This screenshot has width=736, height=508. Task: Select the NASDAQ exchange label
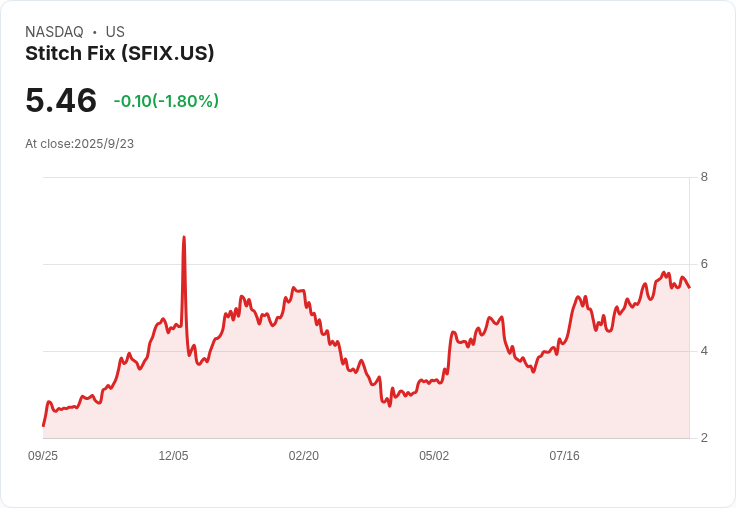(x=54, y=32)
